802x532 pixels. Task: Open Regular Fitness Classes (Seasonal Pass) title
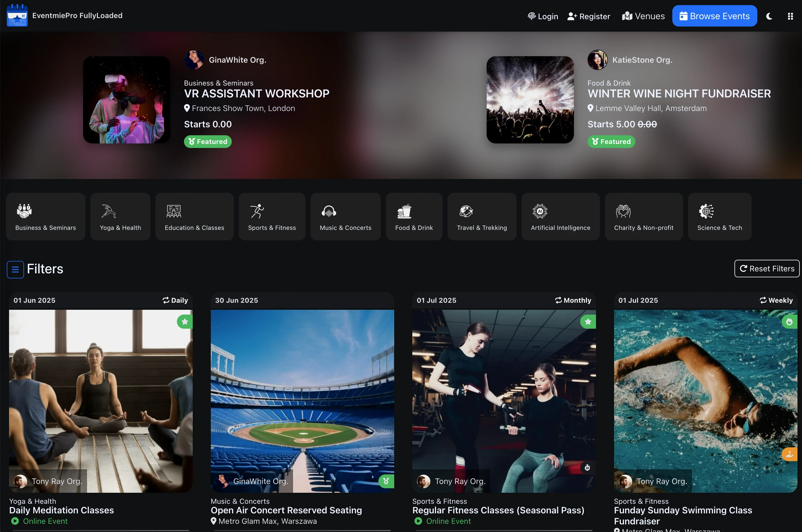pos(498,510)
